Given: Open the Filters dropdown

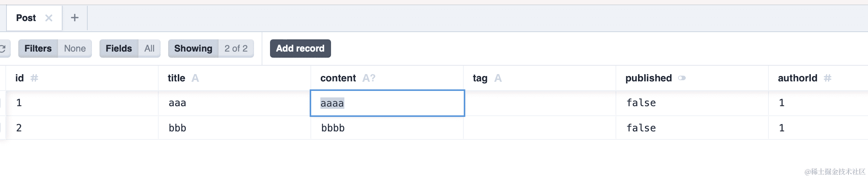Looking at the screenshot, I should (55, 49).
